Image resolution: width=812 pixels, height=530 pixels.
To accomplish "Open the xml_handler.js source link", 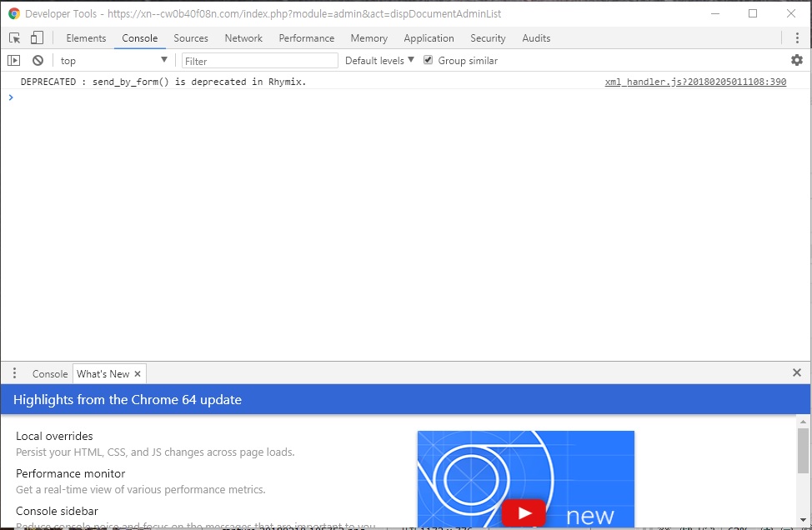I will [695, 82].
